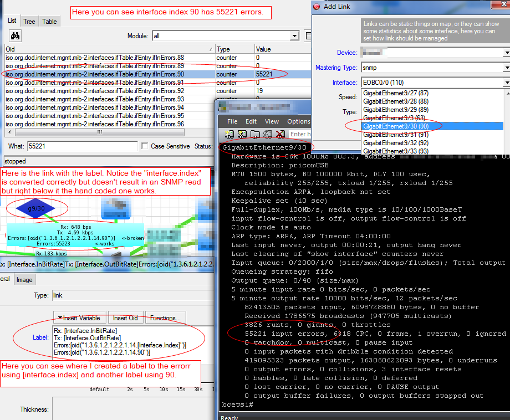510x420 pixels.
Task: Click the reconnect session icon
Action: [268, 134]
